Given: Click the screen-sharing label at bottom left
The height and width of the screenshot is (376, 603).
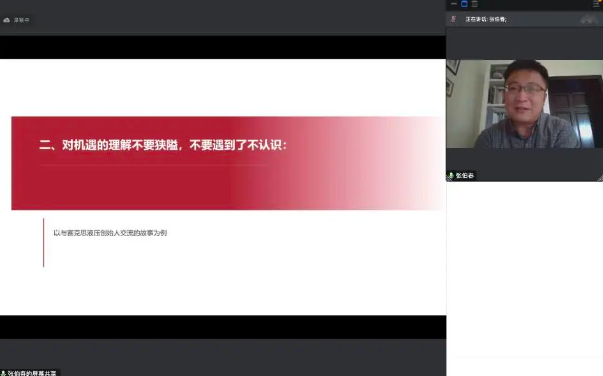Looking at the screenshot, I should click(32, 373).
